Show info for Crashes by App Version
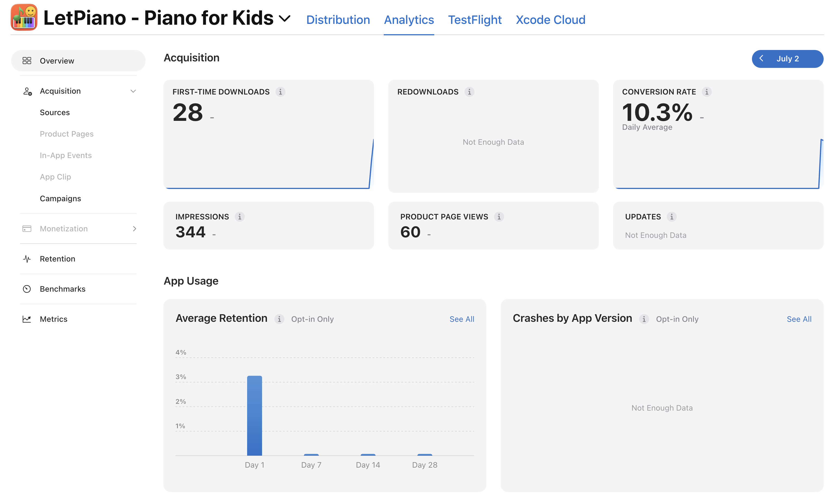This screenshot has width=825, height=504. [644, 319]
